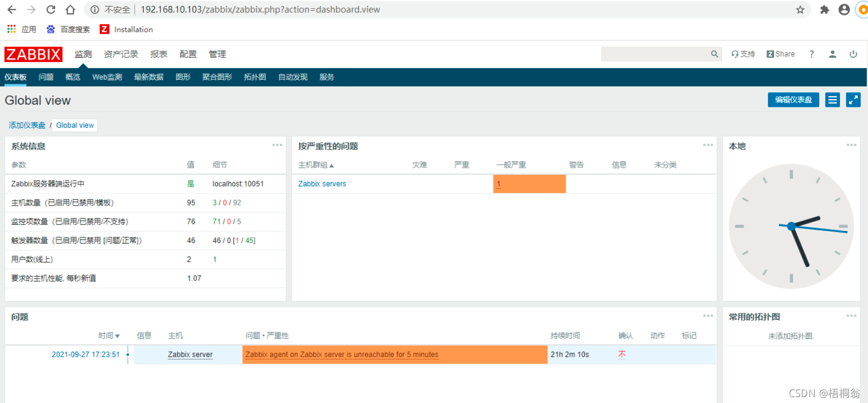Click the orange average-severity count cell

(x=529, y=184)
